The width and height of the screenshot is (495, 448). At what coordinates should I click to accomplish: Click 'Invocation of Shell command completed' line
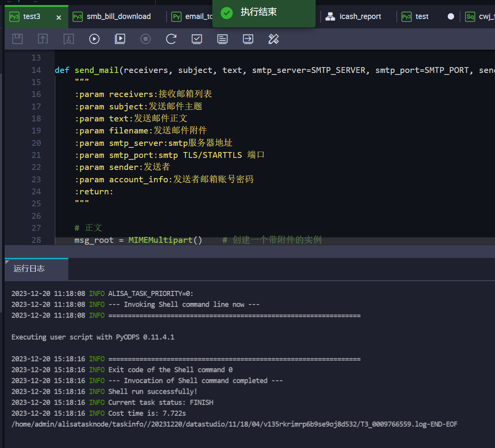click(x=147, y=381)
